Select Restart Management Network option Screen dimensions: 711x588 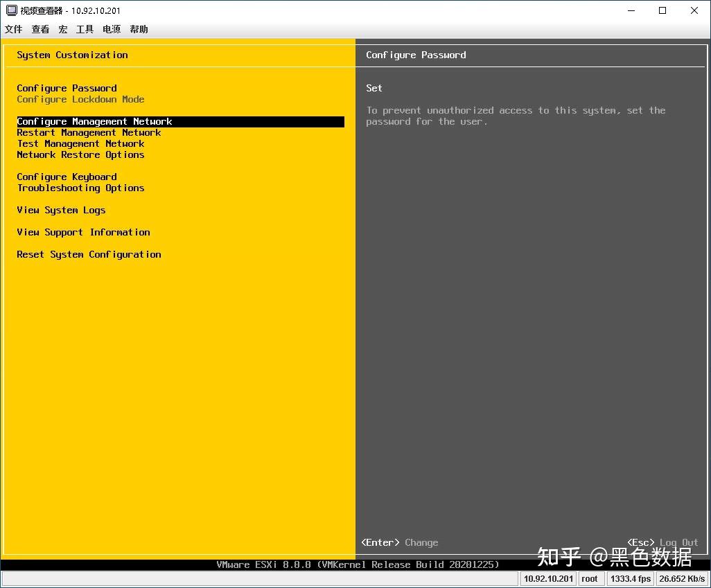[x=89, y=132]
